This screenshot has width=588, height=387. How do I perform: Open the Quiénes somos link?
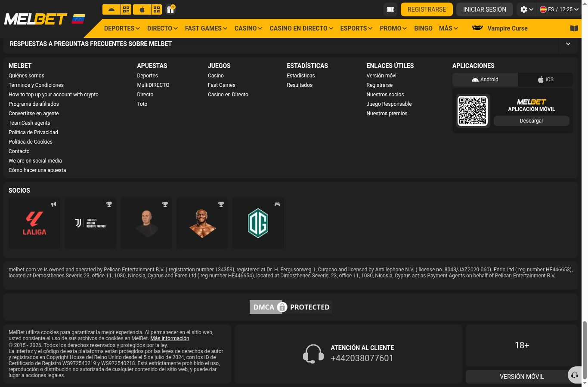(26, 76)
